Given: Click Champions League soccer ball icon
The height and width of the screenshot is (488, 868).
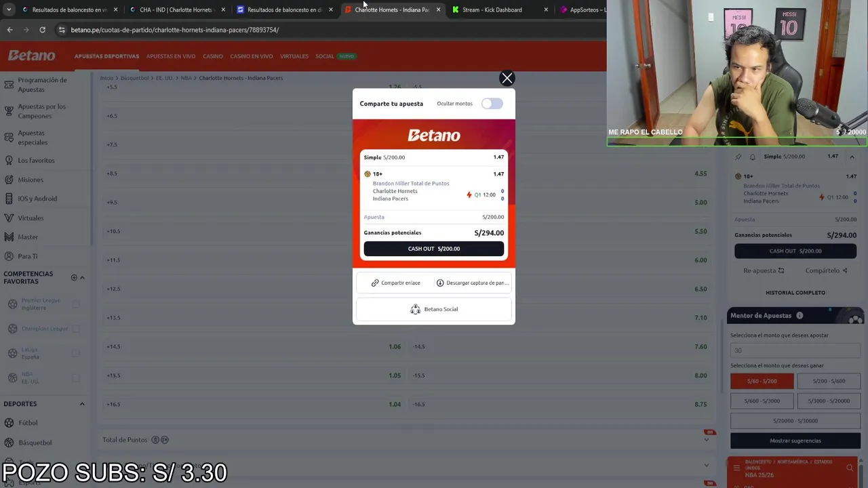Looking at the screenshot, I should click(x=12, y=329).
